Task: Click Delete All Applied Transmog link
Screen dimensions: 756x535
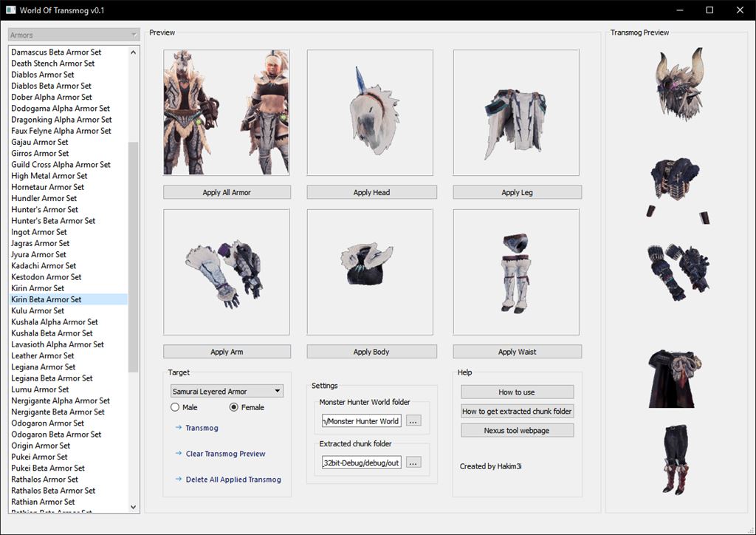Action: point(233,479)
